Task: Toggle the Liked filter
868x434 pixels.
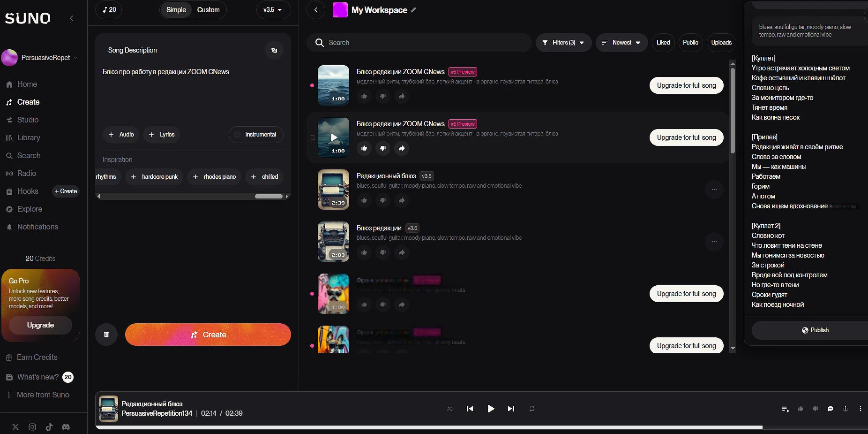Action: (x=663, y=43)
